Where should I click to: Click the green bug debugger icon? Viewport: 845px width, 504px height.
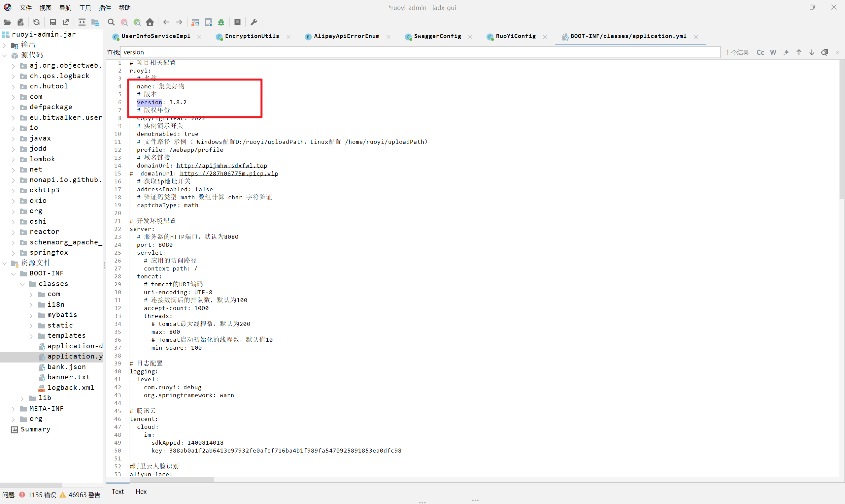(x=221, y=22)
